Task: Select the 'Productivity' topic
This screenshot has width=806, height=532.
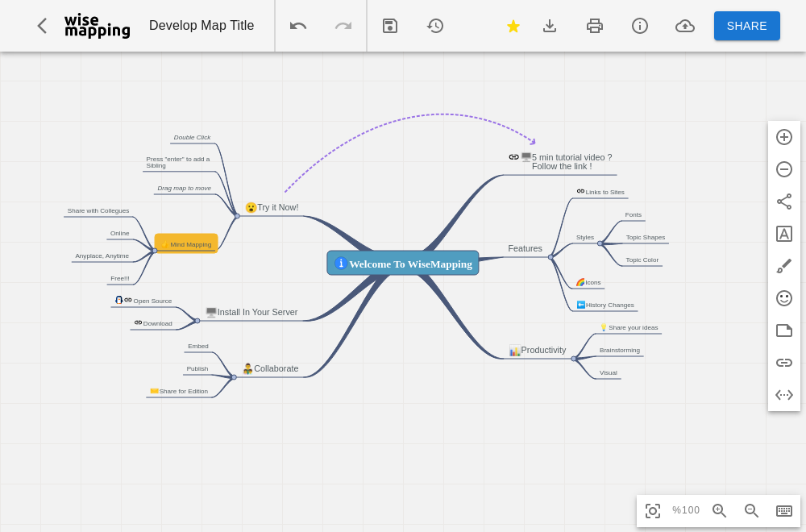Action: click(538, 351)
